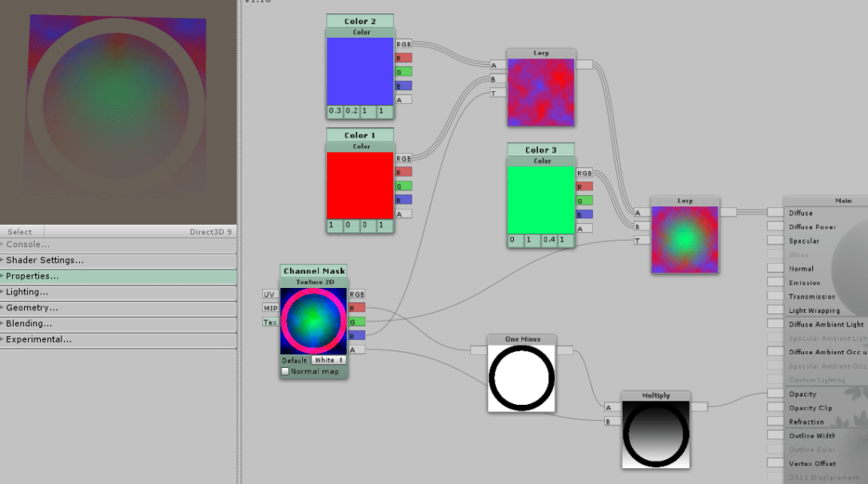Open the Default White texture dropdown

pyautogui.click(x=328, y=360)
